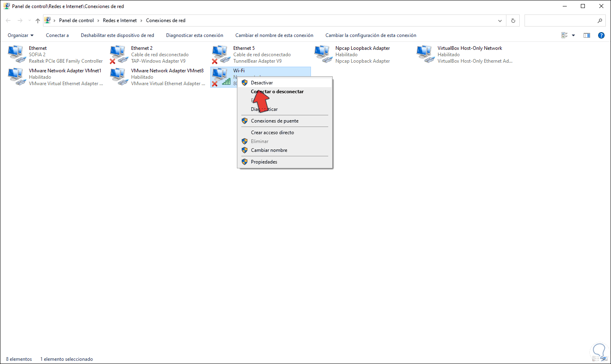
Task: Click the 1 elemento seleccionado status text
Action: [66, 359]
